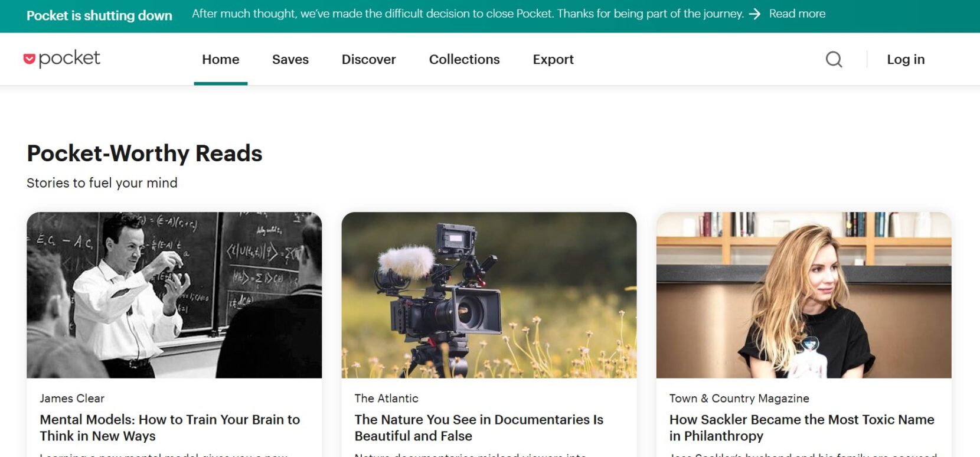Switch to the Discover tab

369,59
